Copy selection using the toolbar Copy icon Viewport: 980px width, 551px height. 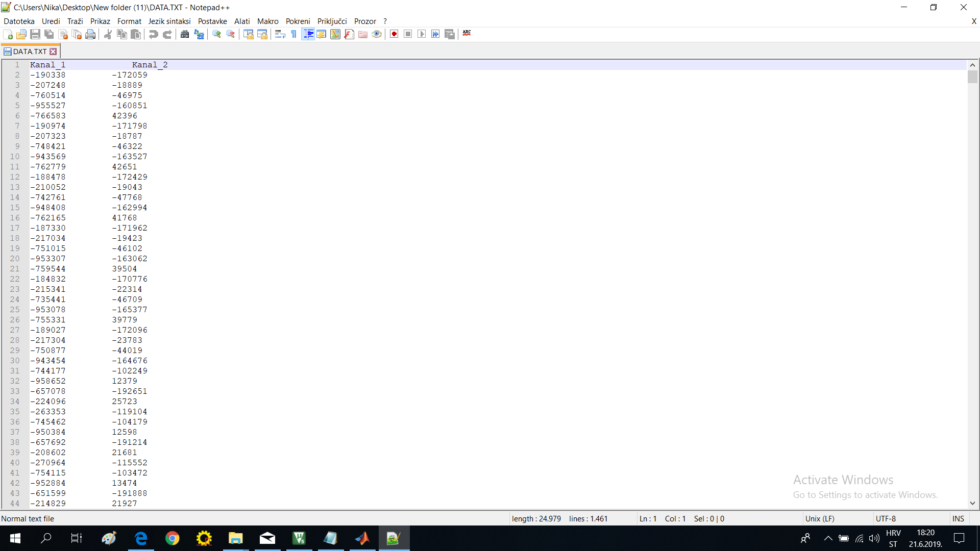122,34
